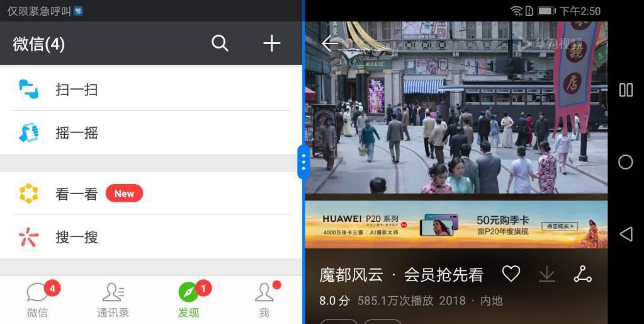Tap the 下午2:50 clock
The image size is (644, 324).
tap(580, 11)
